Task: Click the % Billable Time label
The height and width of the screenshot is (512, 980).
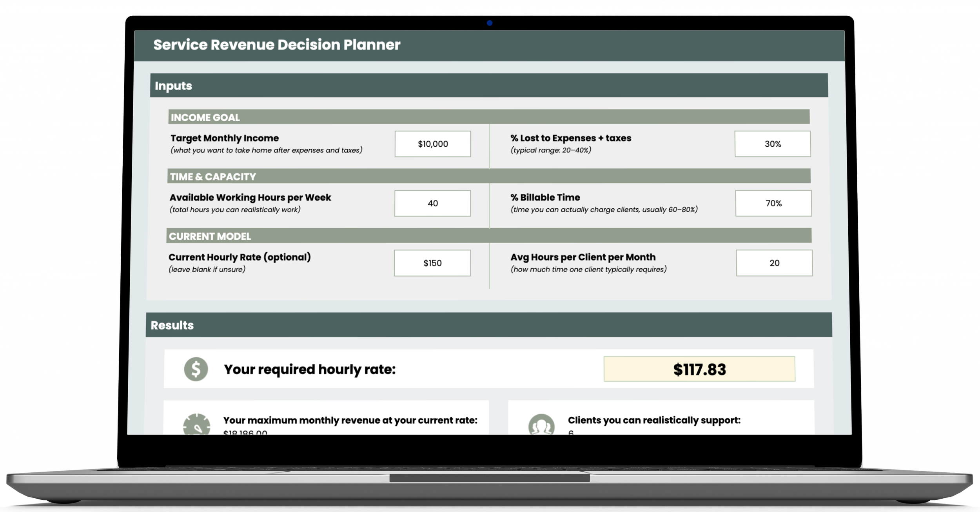Action: (x=545, y=197)
